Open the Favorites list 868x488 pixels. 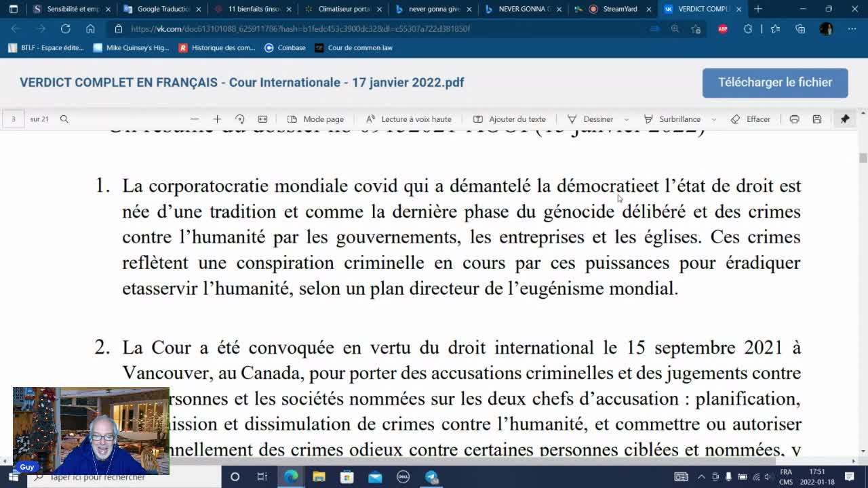[x=775, y=29]
